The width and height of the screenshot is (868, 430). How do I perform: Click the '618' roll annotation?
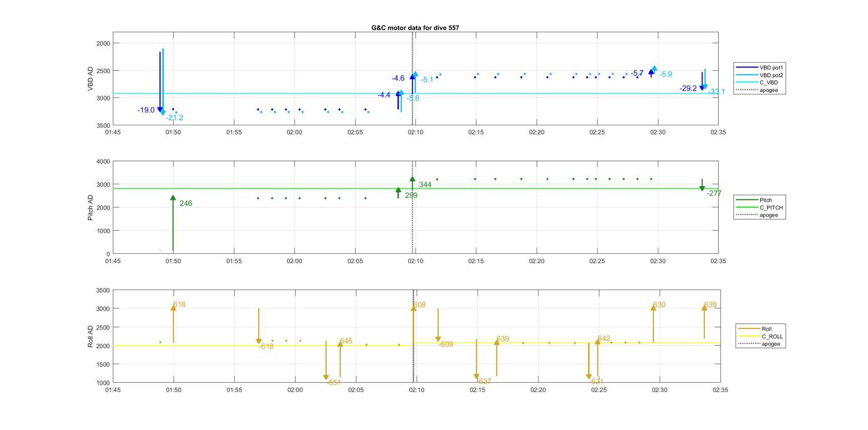point(179,304)
